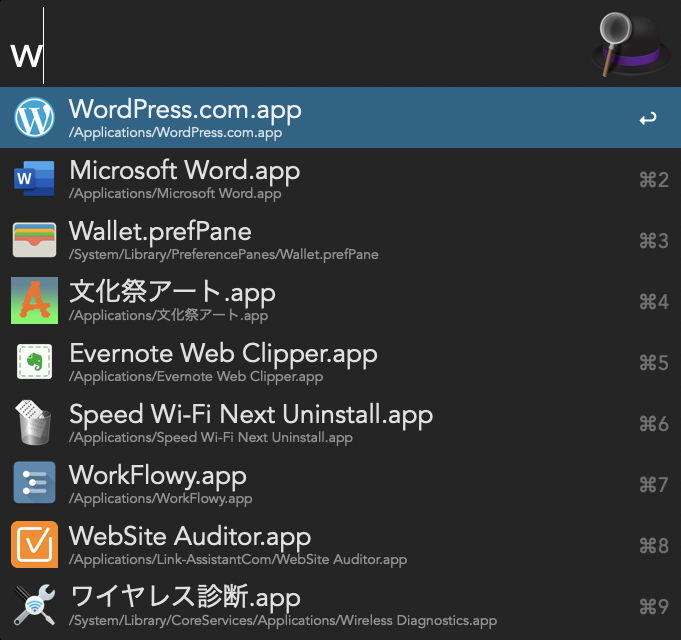Click path '/Applications/Speed Wi-Fi Next Uninstall.app'

tap(211, 438)
